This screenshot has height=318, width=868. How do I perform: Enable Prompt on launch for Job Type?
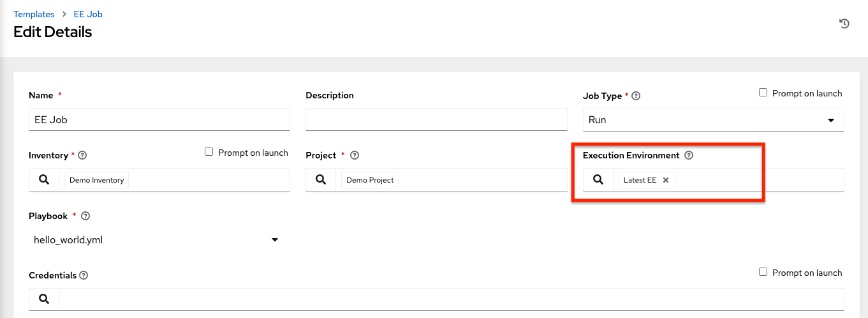pyautogui.click(x=763, y=93)
